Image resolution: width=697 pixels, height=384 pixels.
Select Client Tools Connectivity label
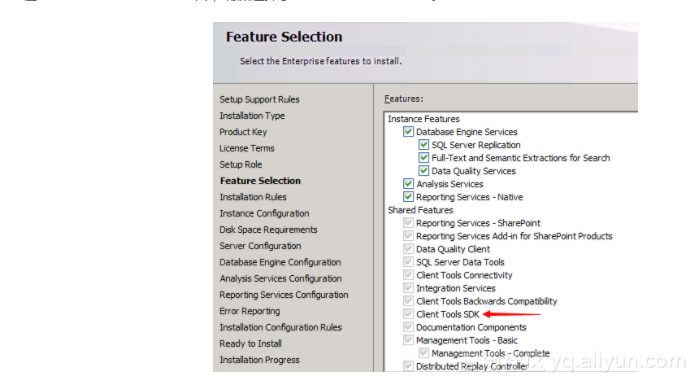pyautogui.click(x=465, y=275)
